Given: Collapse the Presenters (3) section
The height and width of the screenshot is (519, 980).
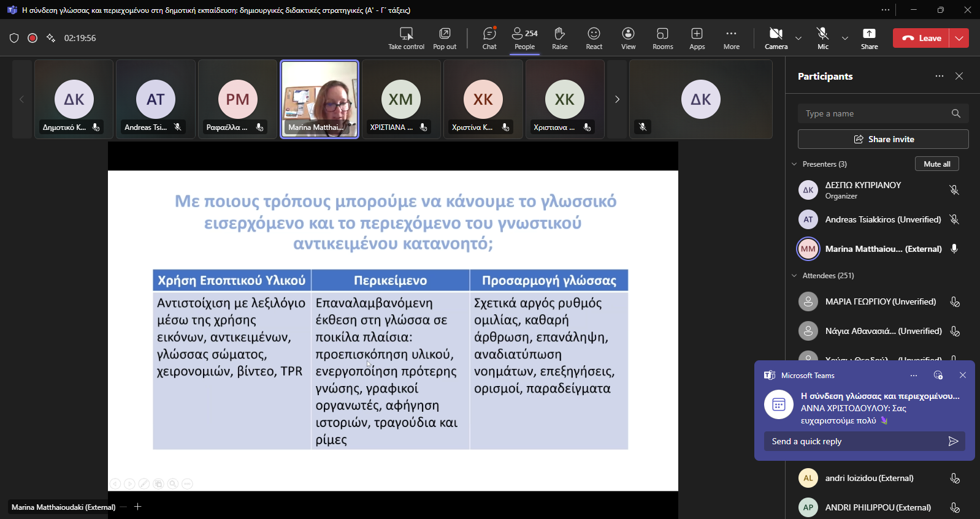Looking at the screenshot, I should [795, 164].
